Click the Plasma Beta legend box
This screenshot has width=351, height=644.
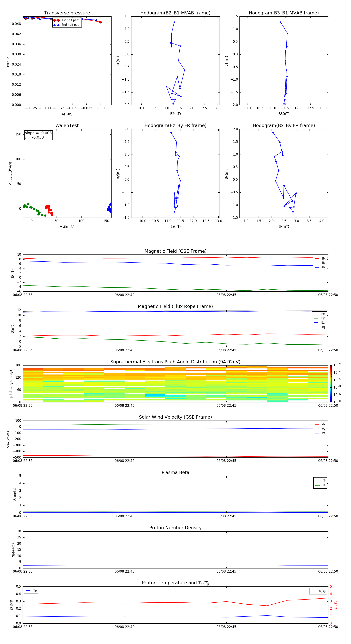[320, 483]
